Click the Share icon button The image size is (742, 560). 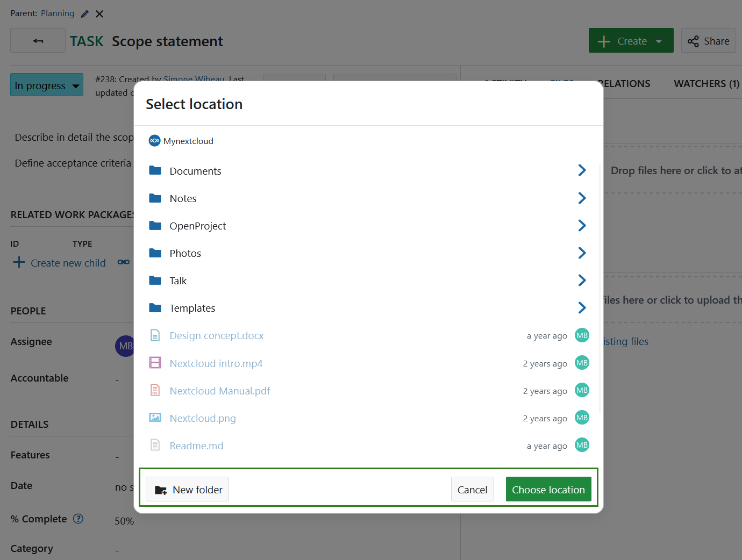click(x=693, y=40)
